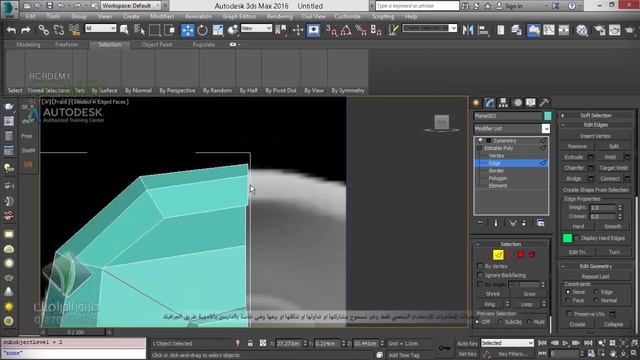Click the Target Weld button
640x360 pixels.
coord(613,168)
